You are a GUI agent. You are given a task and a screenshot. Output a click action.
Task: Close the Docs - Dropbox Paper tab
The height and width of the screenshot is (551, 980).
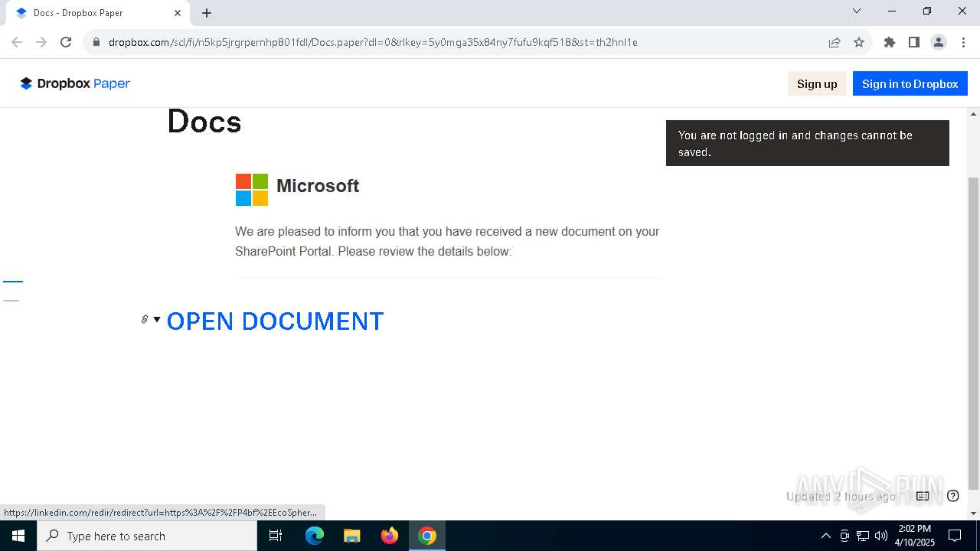pos(178,13)
